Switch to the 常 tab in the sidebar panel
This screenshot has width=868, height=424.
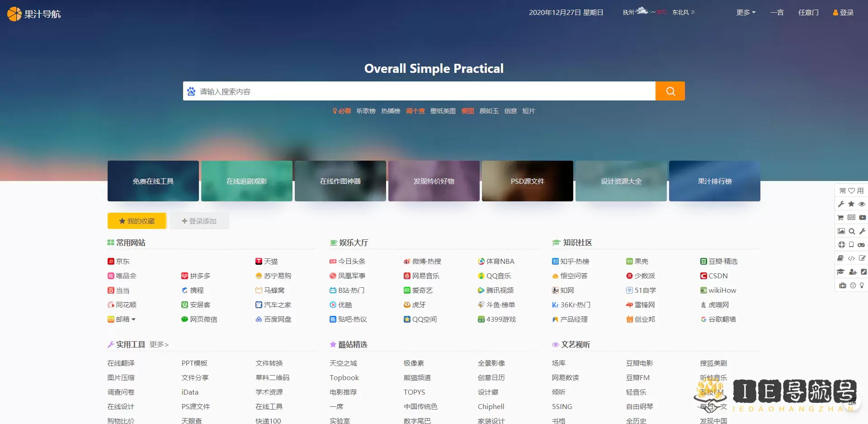coord(842,191)
